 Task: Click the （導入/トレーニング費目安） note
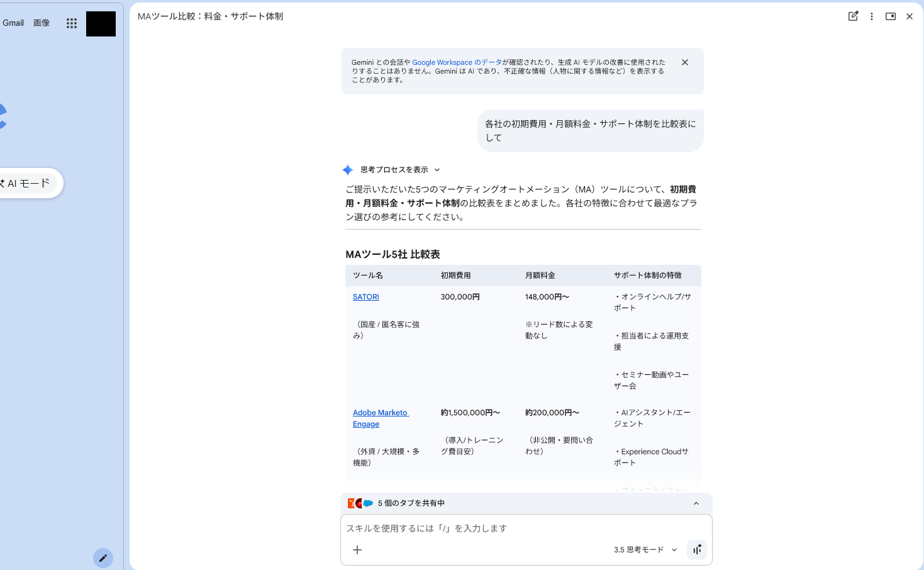(x=472, y=446)
